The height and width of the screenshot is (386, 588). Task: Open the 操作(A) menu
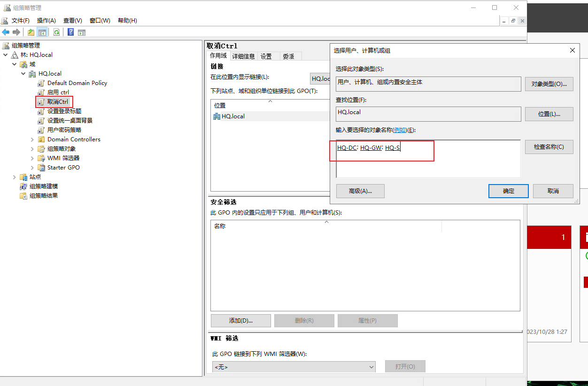pyautogui.click(x=46, y=21)
